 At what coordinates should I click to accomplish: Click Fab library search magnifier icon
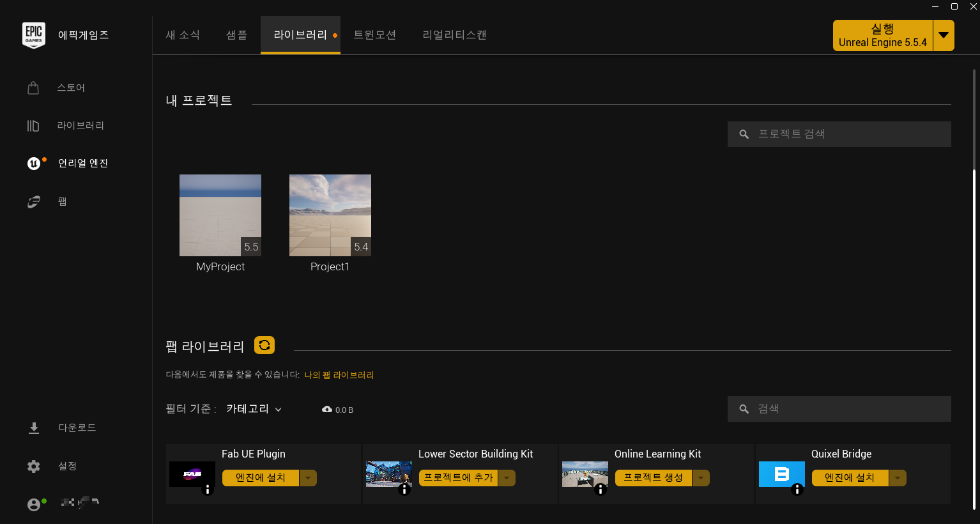[744, 409]
